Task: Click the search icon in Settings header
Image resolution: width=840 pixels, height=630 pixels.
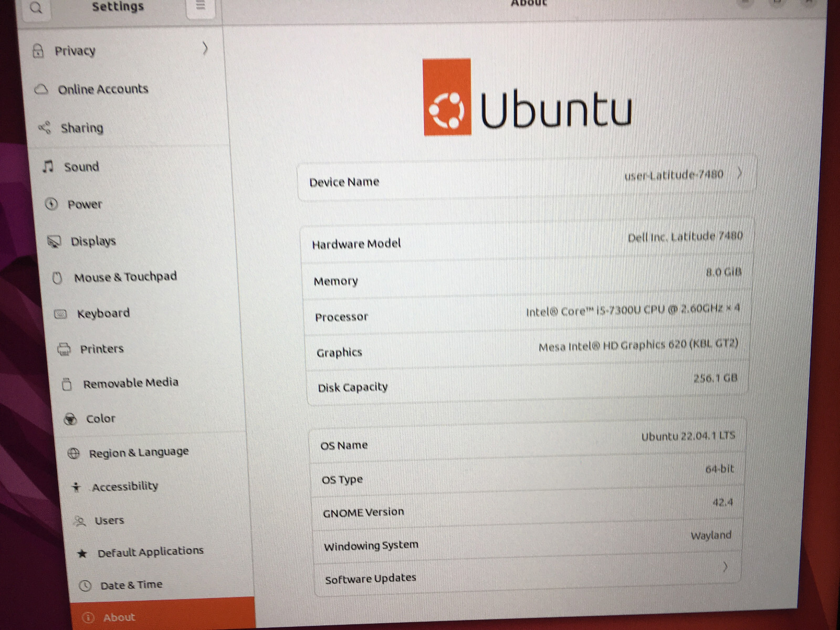Action: 36,8
